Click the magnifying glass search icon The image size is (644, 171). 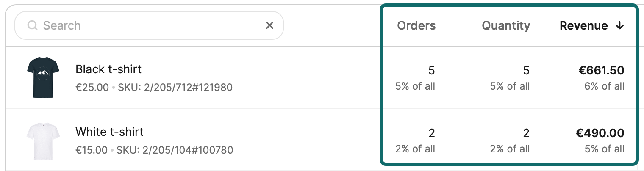click(33, 26)
